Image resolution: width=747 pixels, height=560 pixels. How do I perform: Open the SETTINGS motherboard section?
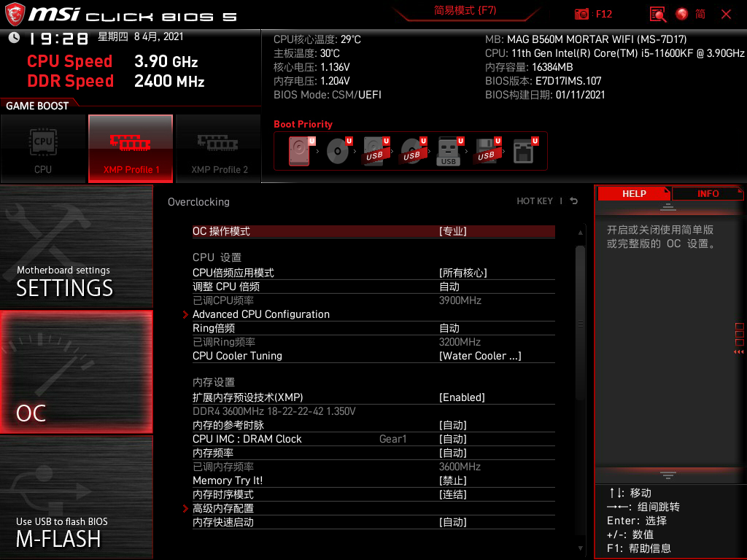pos(76,246)
